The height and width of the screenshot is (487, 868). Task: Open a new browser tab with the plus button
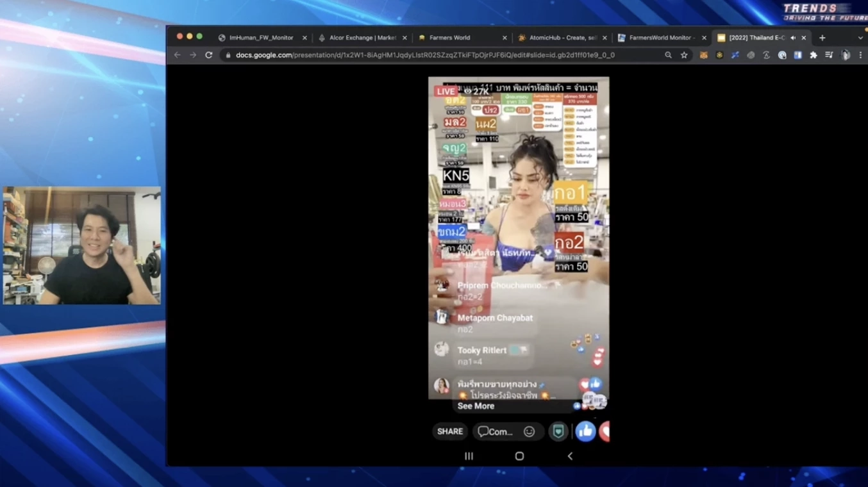(x=822, y=38)
